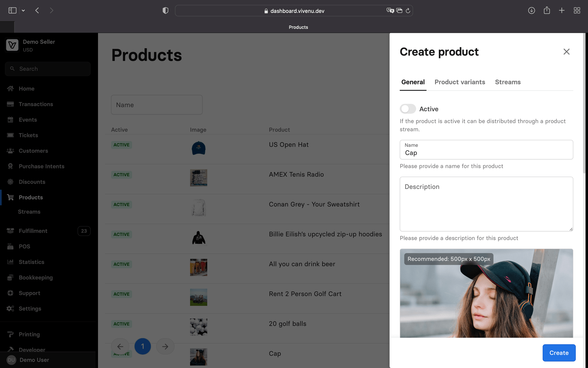The width and height of the screenshot is (588, 368).
Task: Switch to the Product variants tab
Action: (x=460, y=82)
